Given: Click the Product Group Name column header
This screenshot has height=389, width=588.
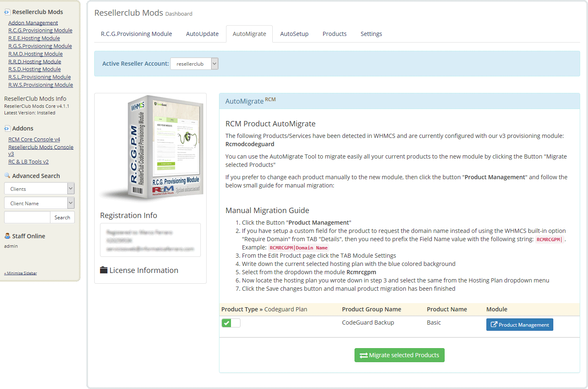Looking at the screenshot, I should (371, 309).
